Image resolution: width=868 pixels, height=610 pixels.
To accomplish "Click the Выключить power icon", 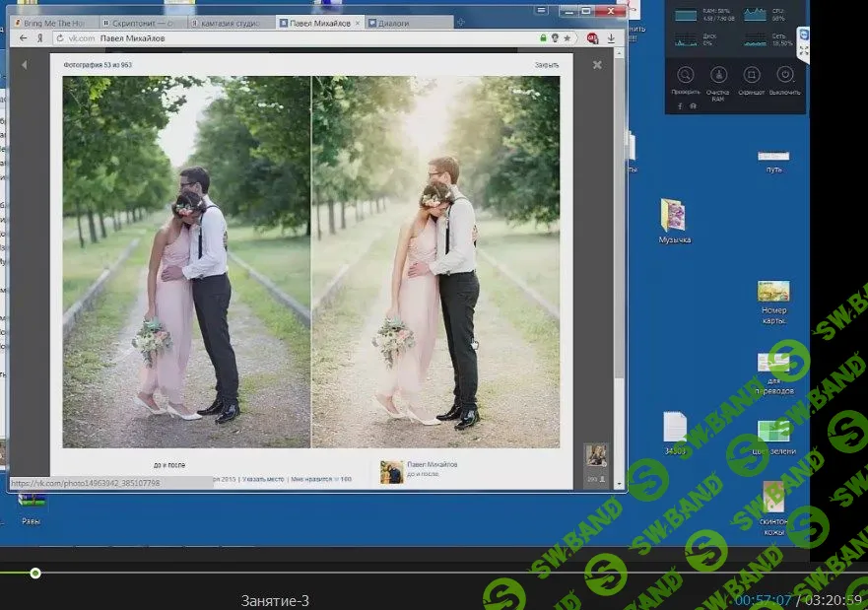I will click(785, 75).
